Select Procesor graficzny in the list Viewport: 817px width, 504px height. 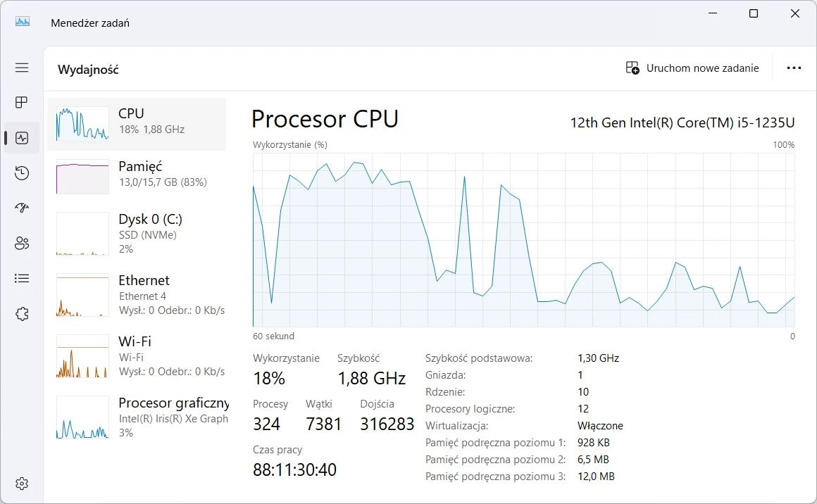click(137, 417)
